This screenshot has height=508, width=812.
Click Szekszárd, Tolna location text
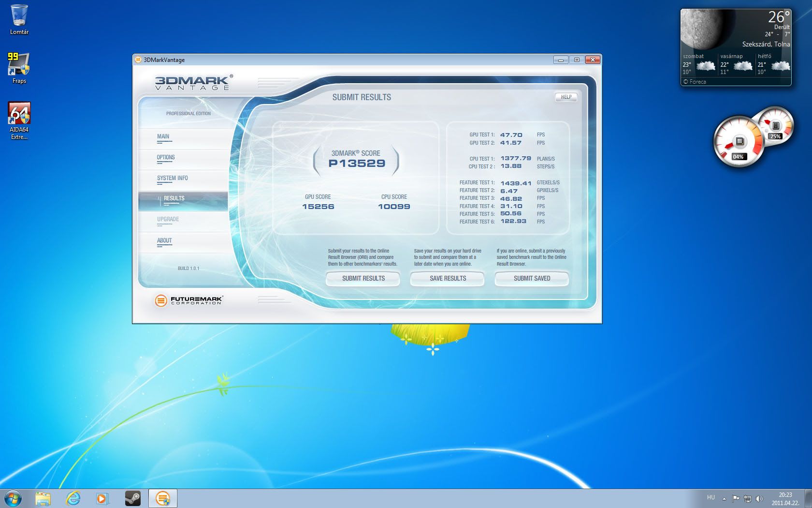tap(766, 44)
